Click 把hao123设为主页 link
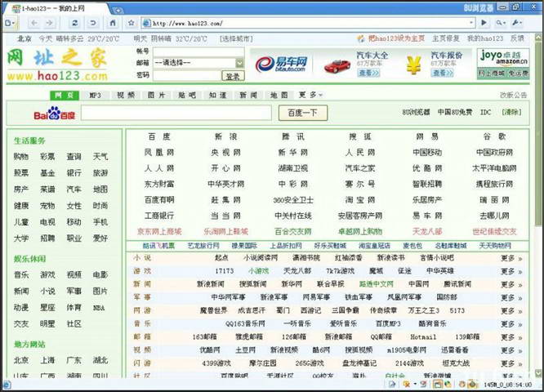 396,38
